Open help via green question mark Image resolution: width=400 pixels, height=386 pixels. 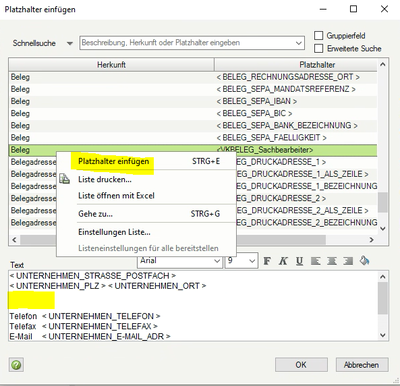coord(16,365)
